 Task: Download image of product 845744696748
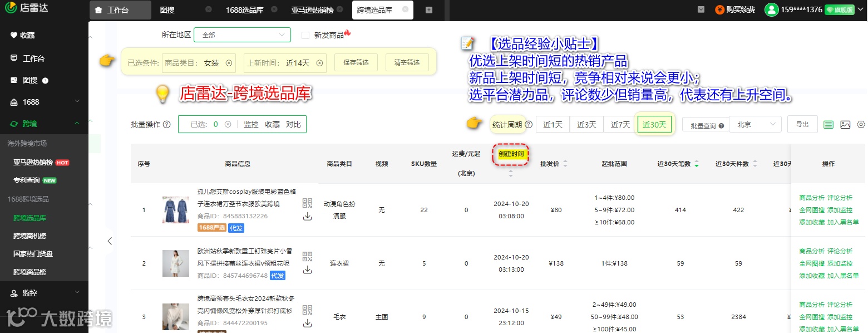point(307,270)
